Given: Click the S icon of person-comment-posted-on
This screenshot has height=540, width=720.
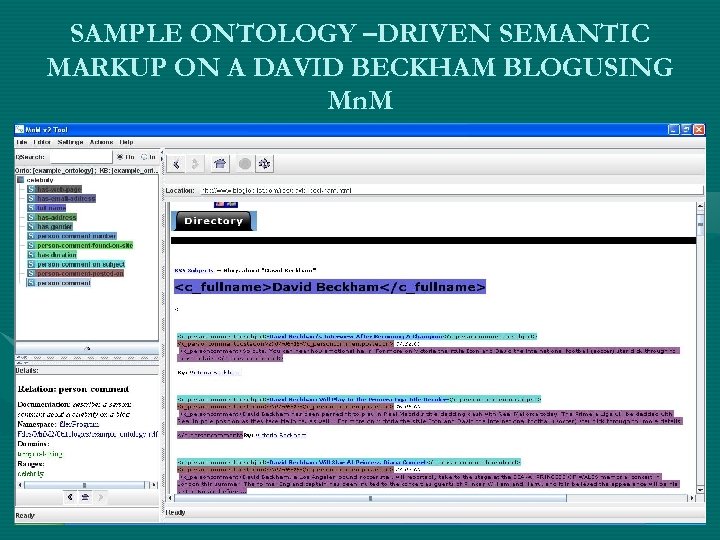Looking at the screenshot, I should pos(31,273).
